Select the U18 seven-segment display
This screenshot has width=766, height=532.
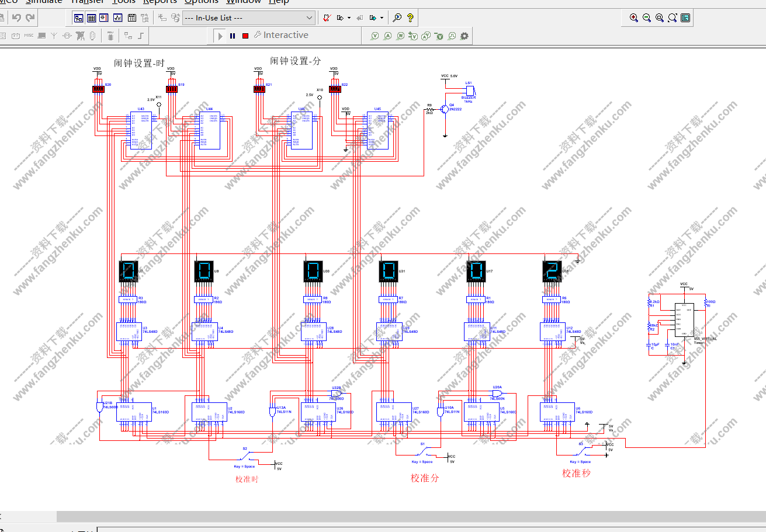click(x=551, y=272)
